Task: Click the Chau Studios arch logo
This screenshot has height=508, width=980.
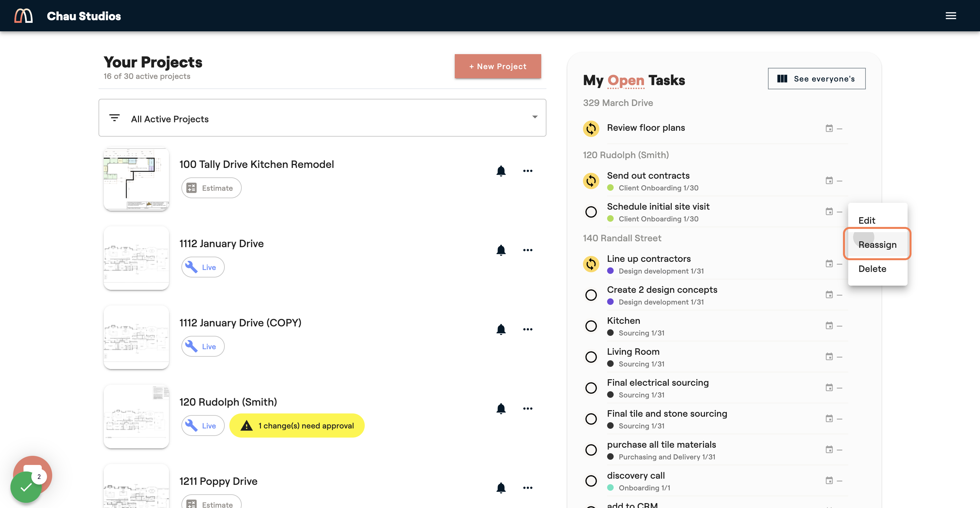Action: coord(23,16)
